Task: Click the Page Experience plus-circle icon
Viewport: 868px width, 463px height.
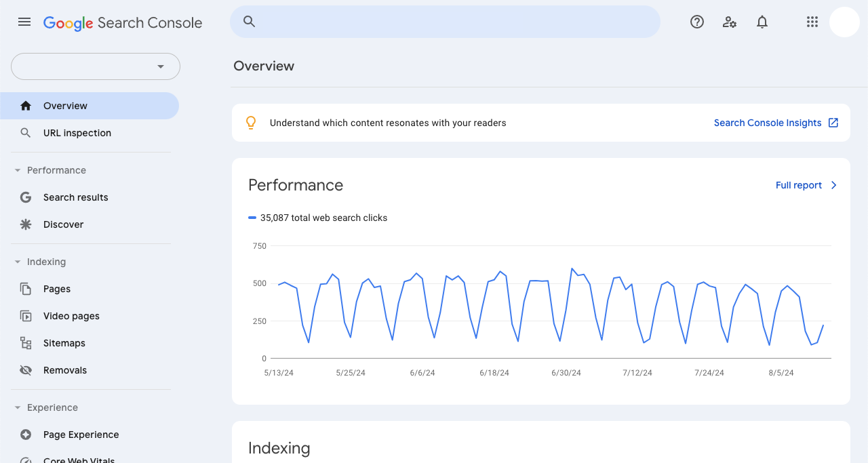Action: (x=26, y=435)
